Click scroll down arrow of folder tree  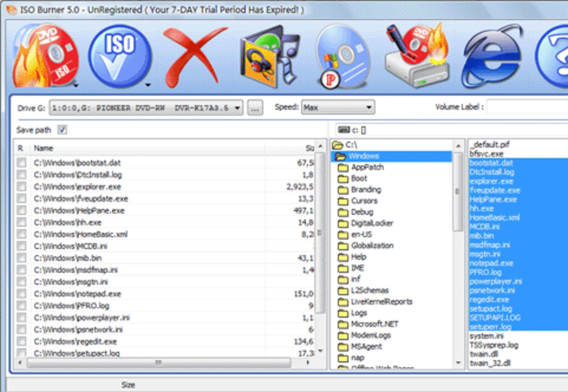point(458,363)
